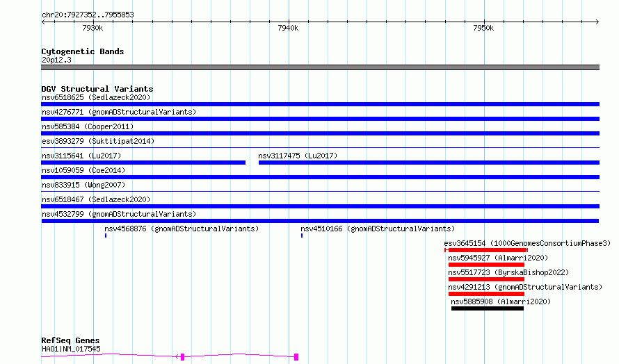Image resolution: width=619 pixels, height=364 pixels.
Task: Select the red bar for esv3645154
Action: pyautogui.click(x=486, y=250)
